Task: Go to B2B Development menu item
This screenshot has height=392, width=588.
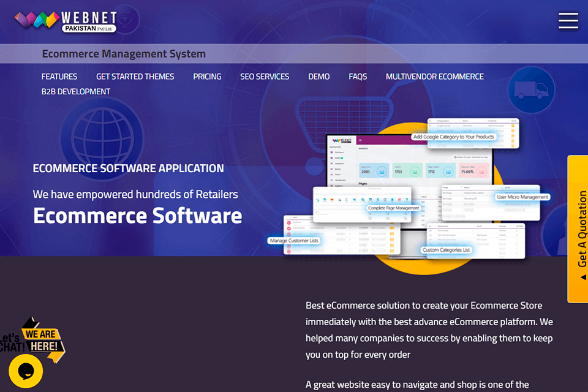Action: coord(76,91)
